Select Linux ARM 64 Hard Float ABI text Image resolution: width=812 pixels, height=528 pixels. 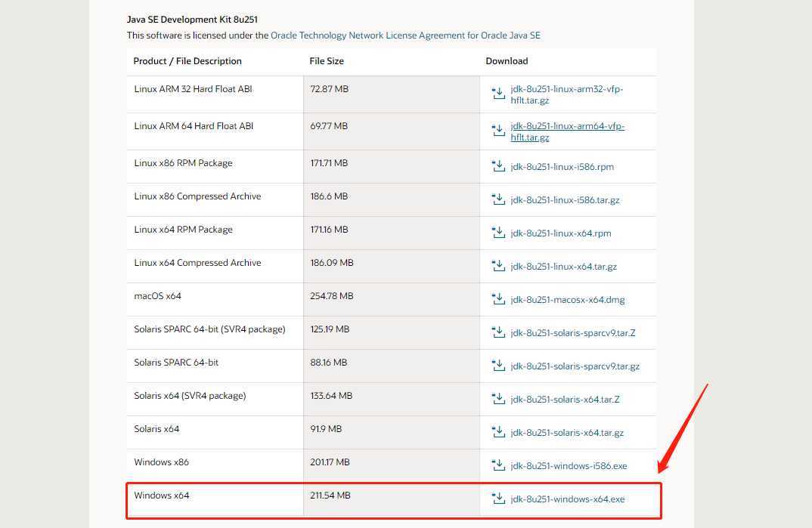pyautogui.click(x=194, y=126)
